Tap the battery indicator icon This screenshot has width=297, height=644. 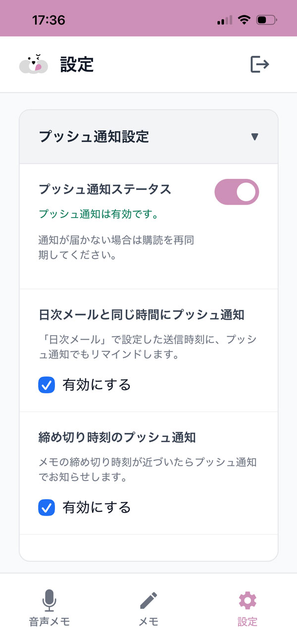point(267,20)
